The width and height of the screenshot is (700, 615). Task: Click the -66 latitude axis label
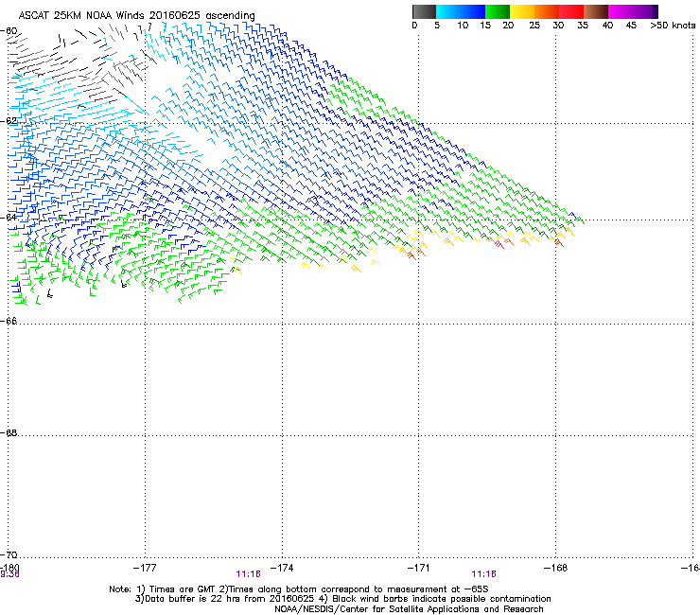(9, 321)
